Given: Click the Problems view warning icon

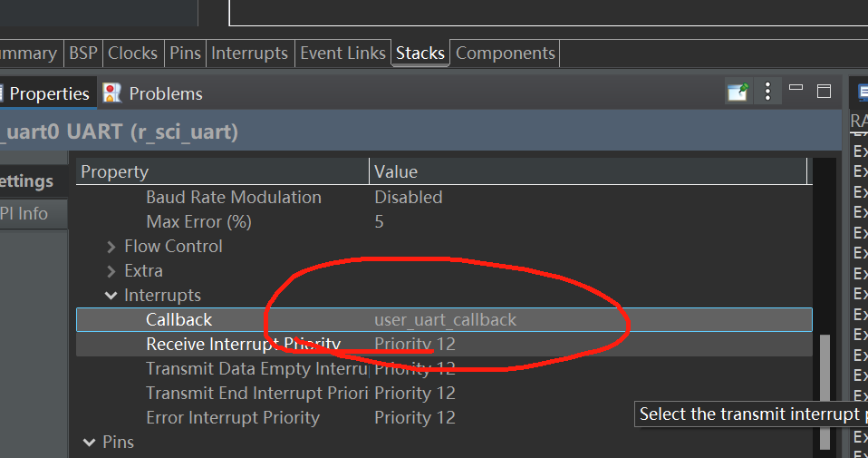Looking at the screenshot, I should tap(111, 93).
